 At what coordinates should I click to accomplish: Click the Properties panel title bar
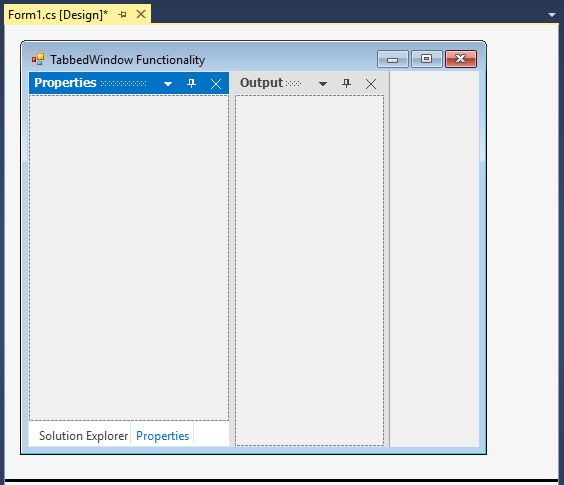(129, 83)
